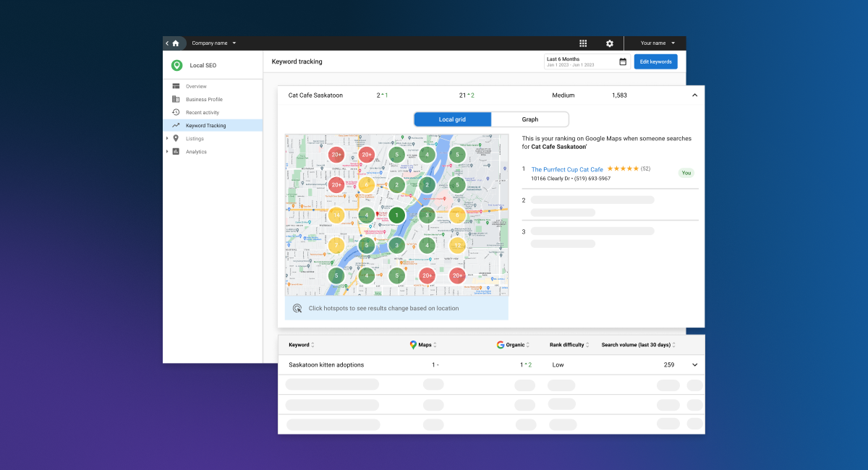Click the Edit keywords button
The image size is (868, 470).
656,61
